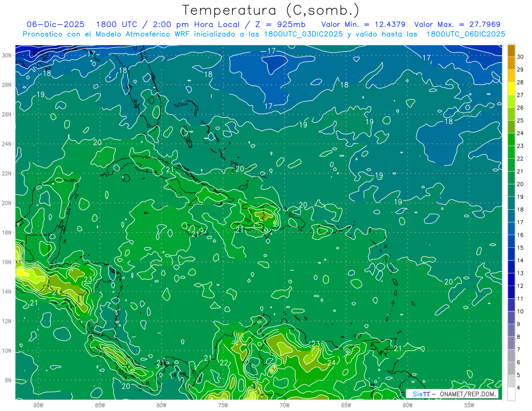Click the gray swatch between 5 and 6

pos(512,369)
